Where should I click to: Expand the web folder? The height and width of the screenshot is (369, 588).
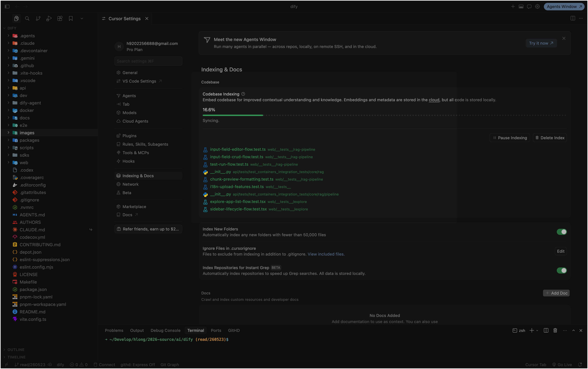click(x=8, y=162)
